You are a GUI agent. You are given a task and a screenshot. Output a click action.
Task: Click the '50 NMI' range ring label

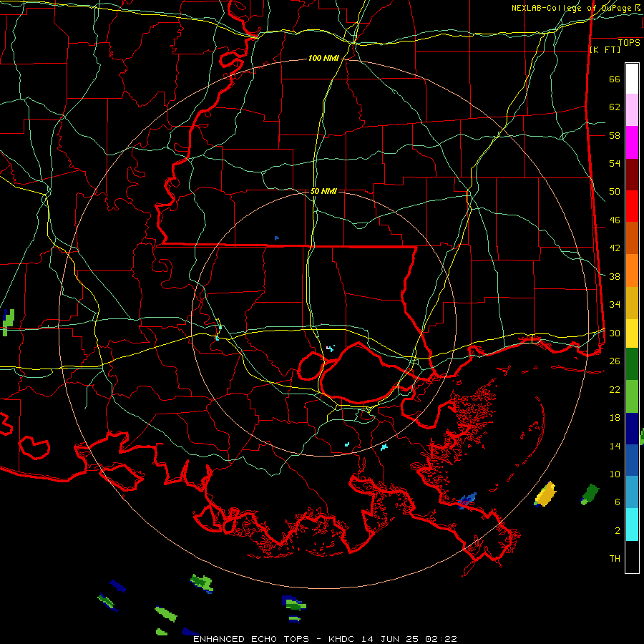(323, 191)
